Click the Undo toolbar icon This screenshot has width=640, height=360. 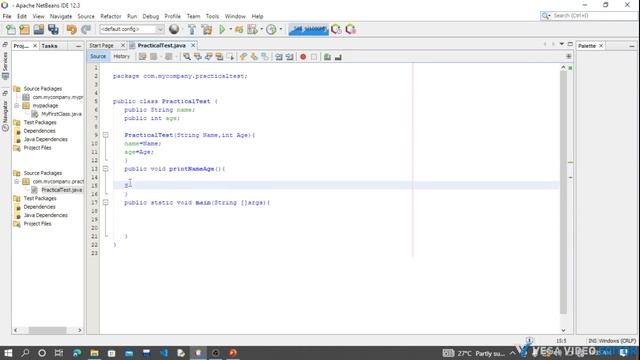(x=71, y=29)
